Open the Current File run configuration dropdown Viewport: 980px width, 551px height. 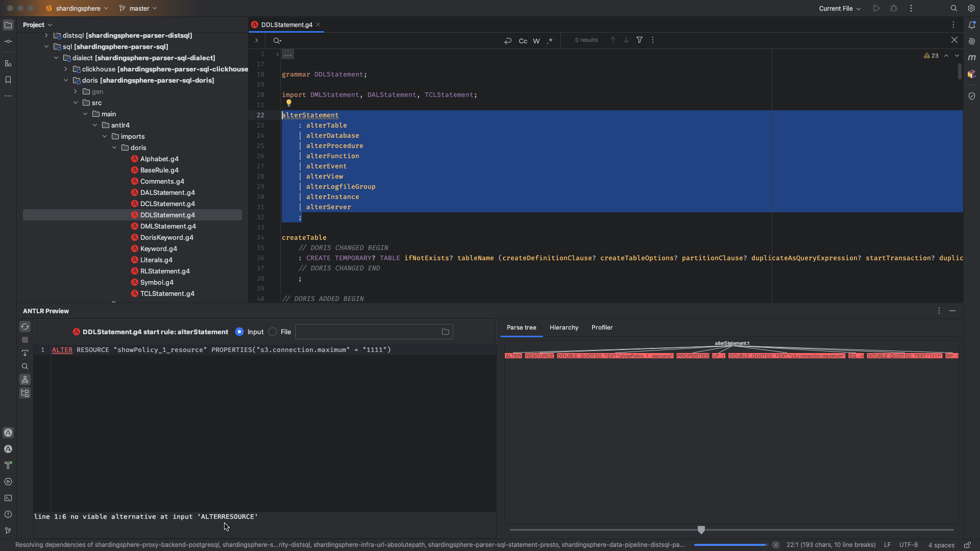pyautogui.click(x=840, y=9)
